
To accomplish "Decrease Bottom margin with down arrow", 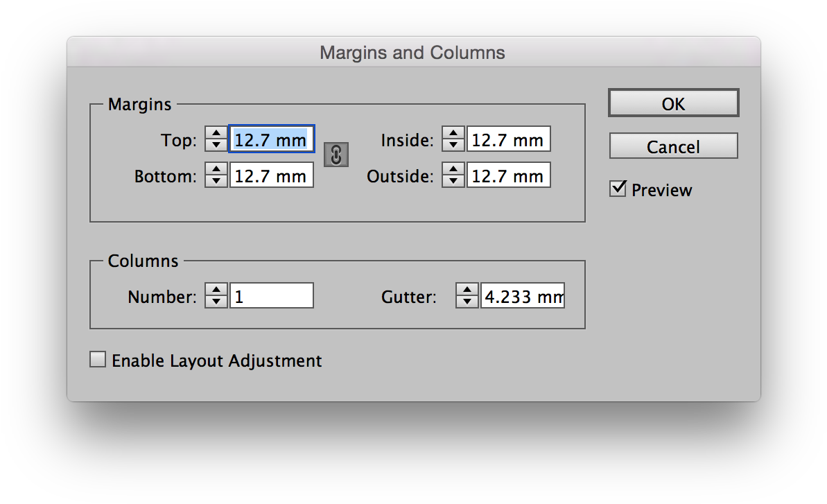I will click(x=217, y=181).
